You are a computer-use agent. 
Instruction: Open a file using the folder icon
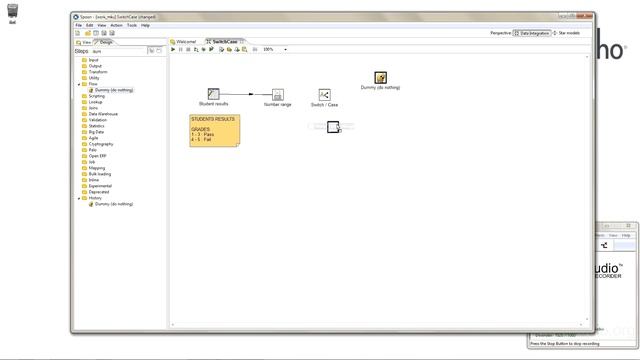87,33
